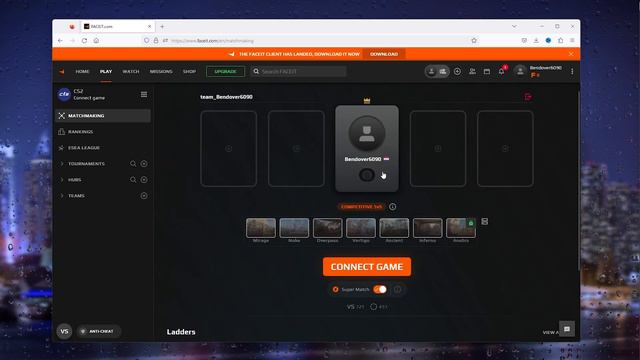Screen dimensions: 640x360
Task: Select the Mirage map thumbnail
Action: (x=261, y=228)
